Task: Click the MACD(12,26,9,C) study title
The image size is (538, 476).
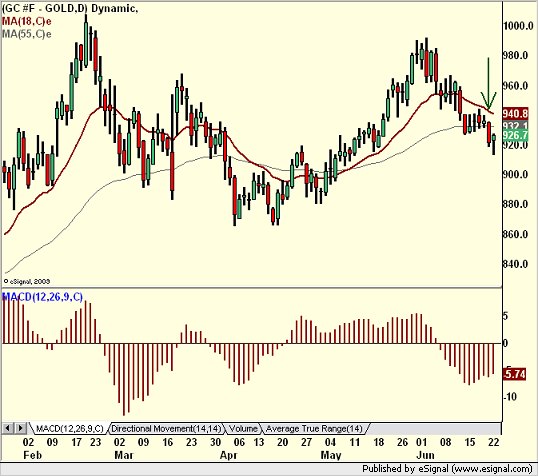Action: [x=43, y=297]
